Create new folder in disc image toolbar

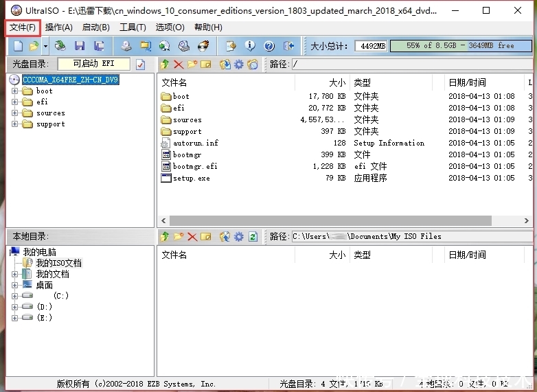[x=192, y=65]
